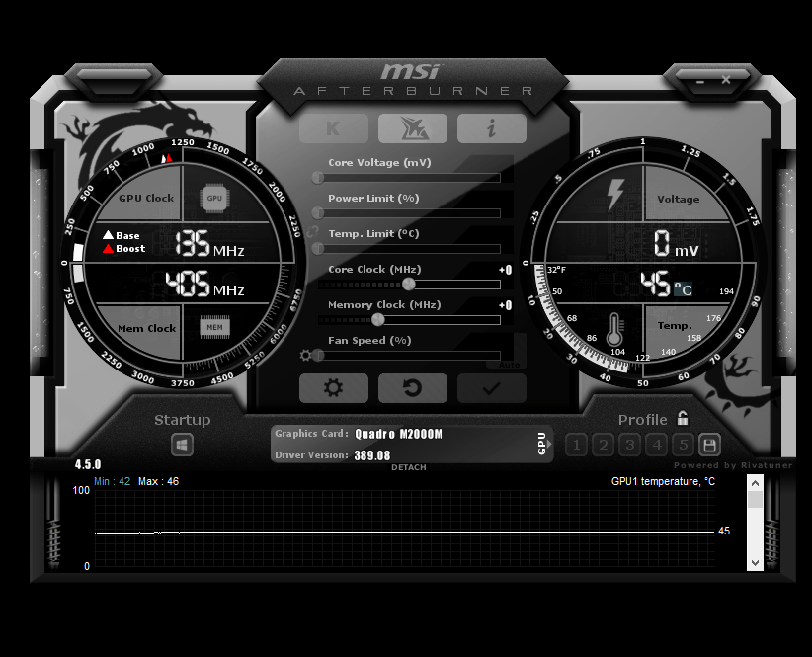Reset settings with the circular arrow button
This screenshot has width=812, height=657.
[413, 388]
